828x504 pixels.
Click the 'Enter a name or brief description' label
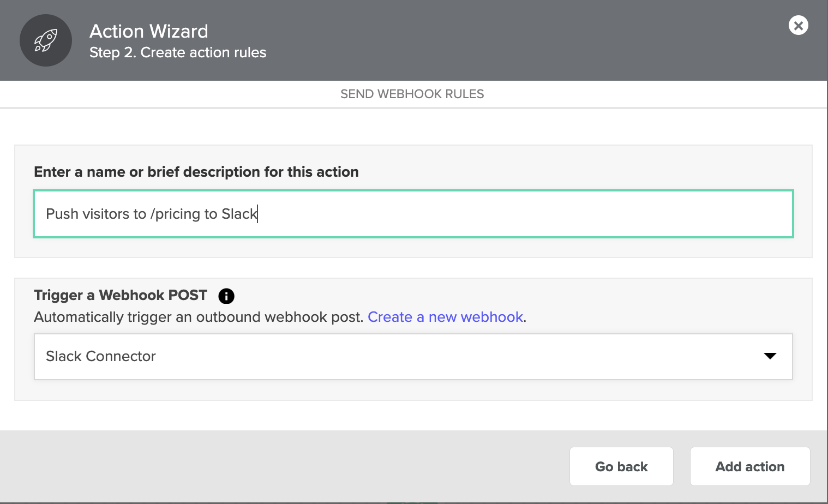click(196, 172)
